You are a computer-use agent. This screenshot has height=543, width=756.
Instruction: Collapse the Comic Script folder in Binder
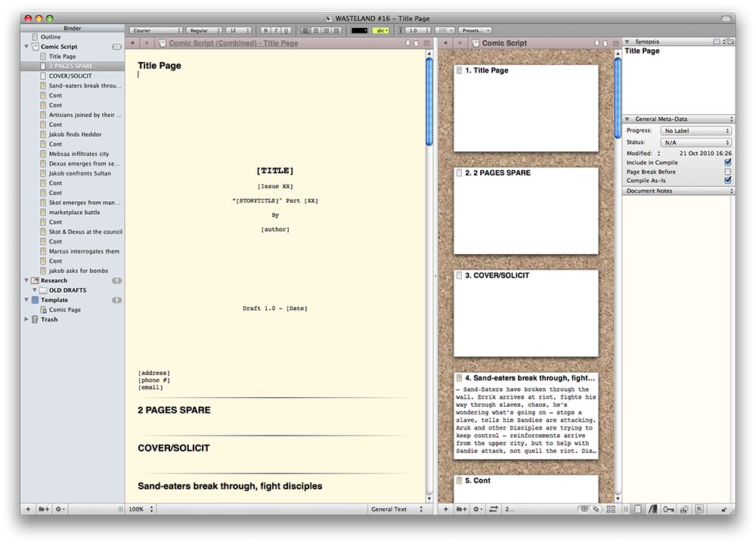pos(27,47)
